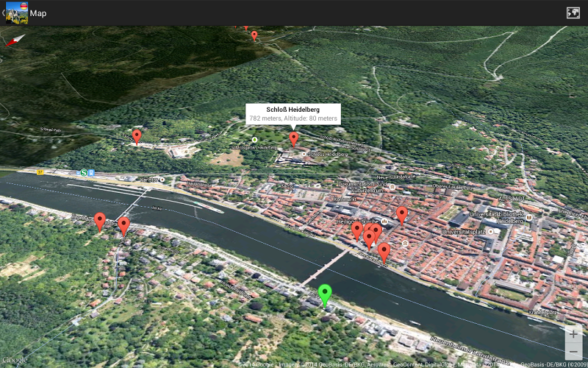Tap the app icon with the German flag
Viewport: 588px width, 368px height.
(x=17, y=13)
